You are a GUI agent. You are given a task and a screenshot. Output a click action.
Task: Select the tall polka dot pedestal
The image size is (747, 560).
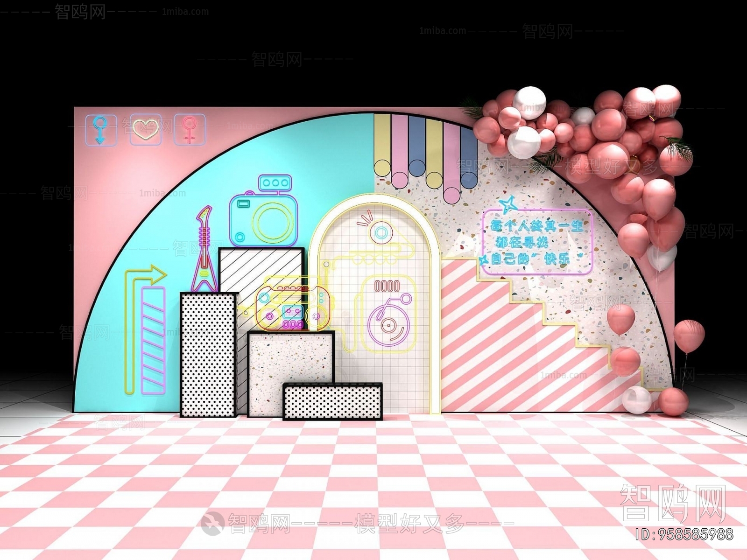tap(208, 355)
